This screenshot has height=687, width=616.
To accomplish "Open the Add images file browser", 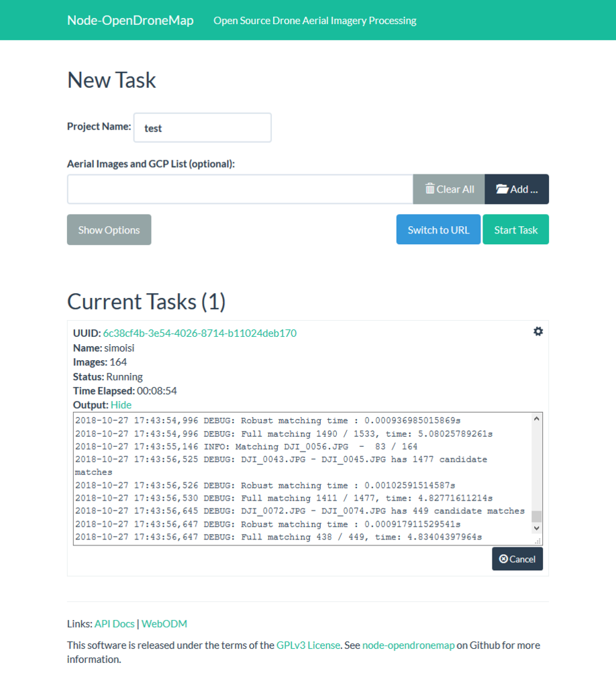I will [x=517, y=189].
